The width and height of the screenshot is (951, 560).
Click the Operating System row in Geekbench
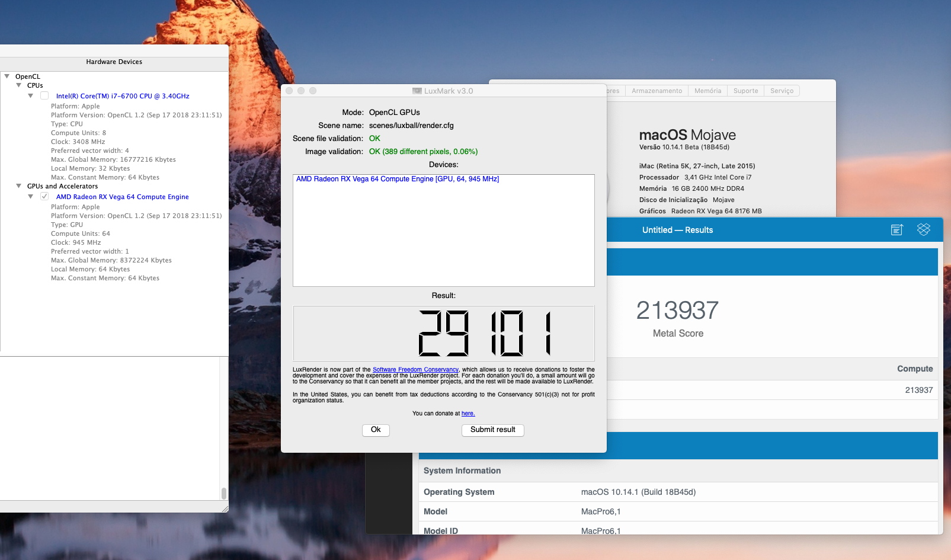point(678,492)
